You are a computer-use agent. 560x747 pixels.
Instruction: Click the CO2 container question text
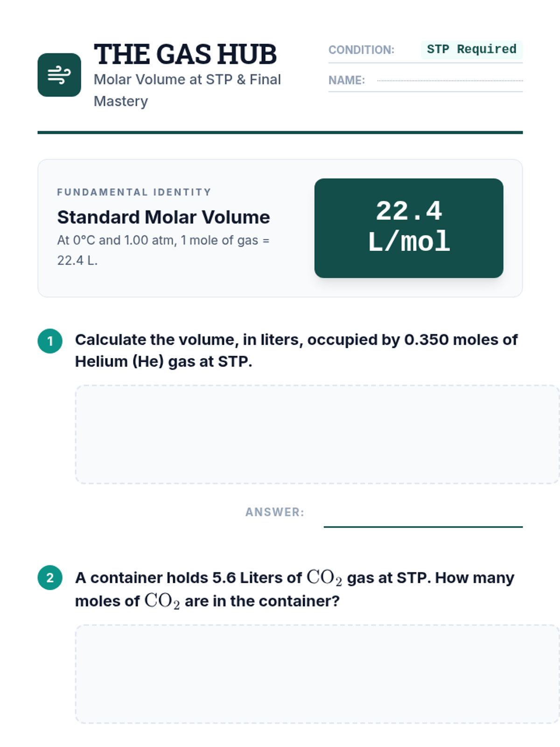coord(295,589)
